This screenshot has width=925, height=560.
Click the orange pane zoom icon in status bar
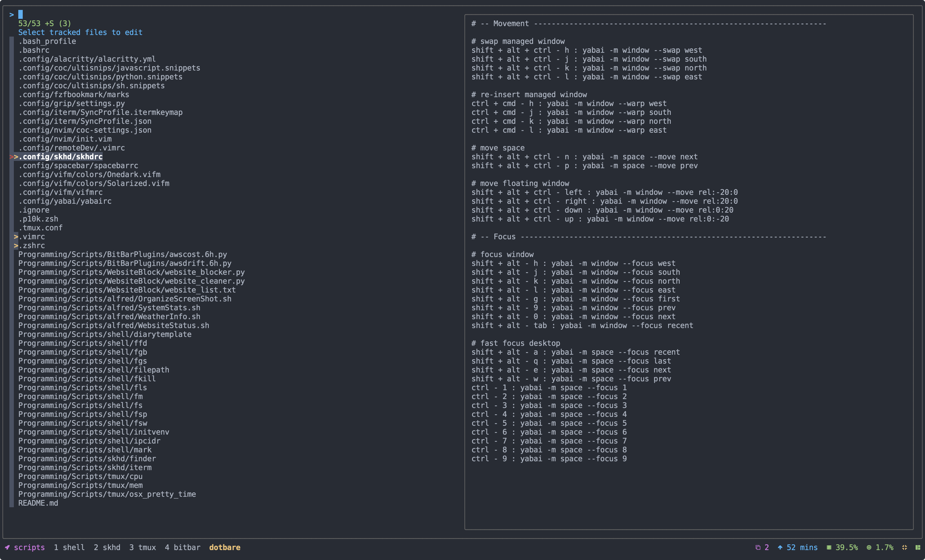pyautogui.click(x=904, y=547)
